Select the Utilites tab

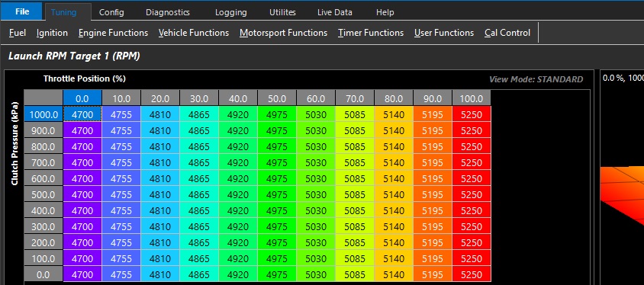tap(282, 12)
